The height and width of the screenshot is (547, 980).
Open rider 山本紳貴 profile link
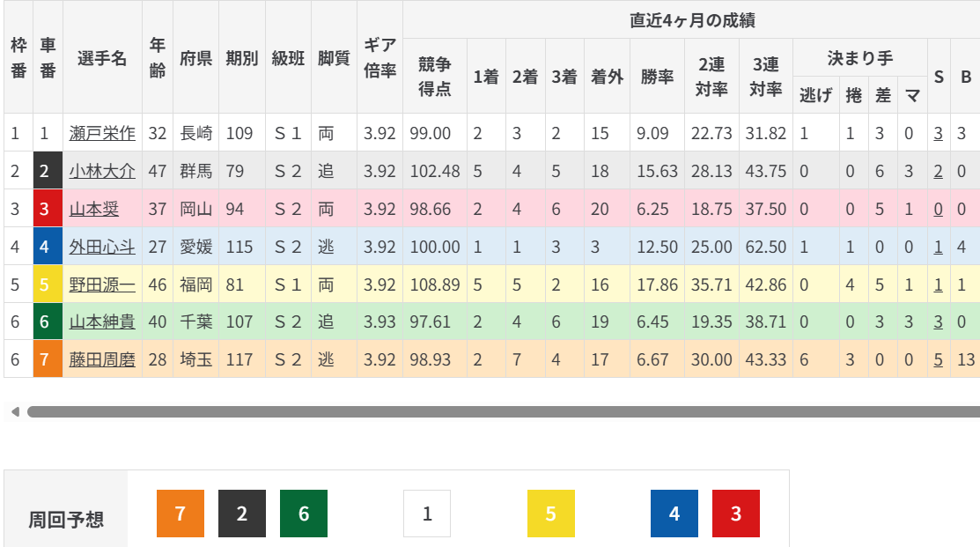[102, 322]
